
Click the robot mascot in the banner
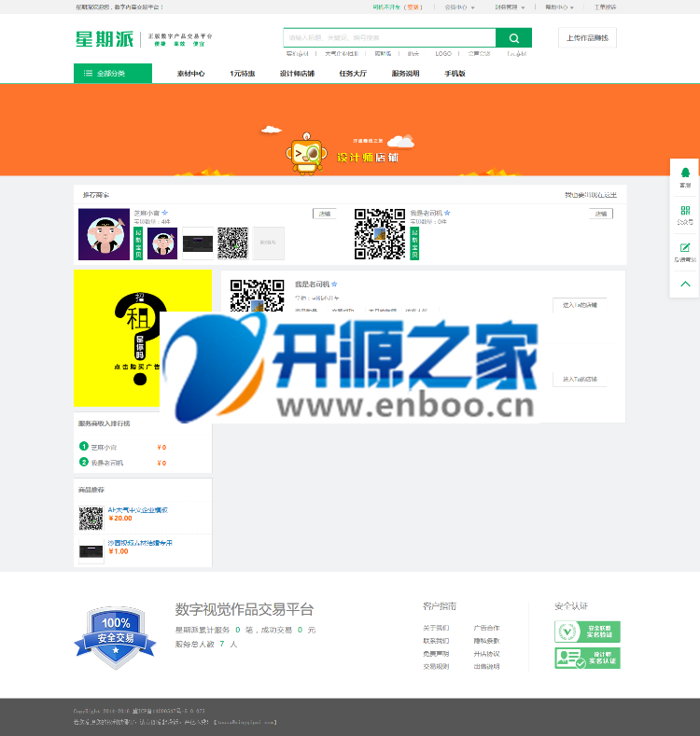click(306, 154)
